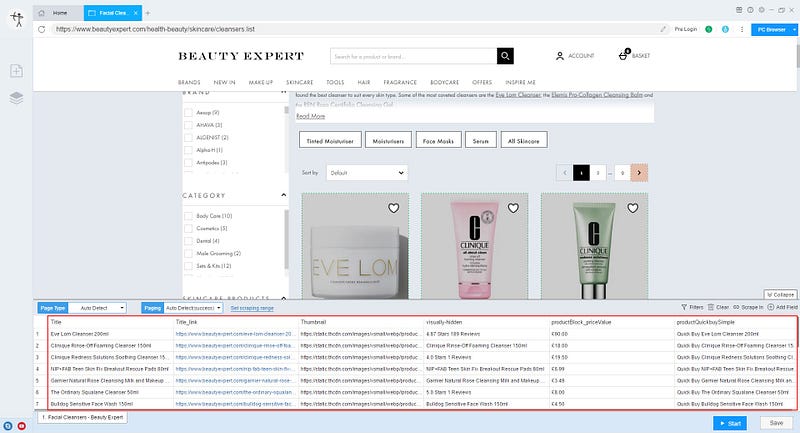Click Add Field plus option

pos(782,308)
